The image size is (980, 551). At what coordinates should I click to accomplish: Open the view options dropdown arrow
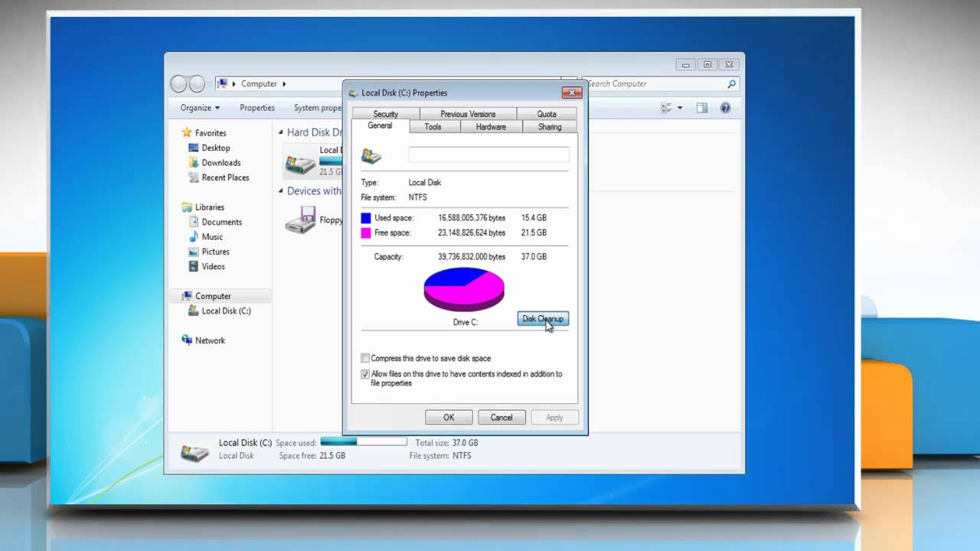click(x=680, y=108)
